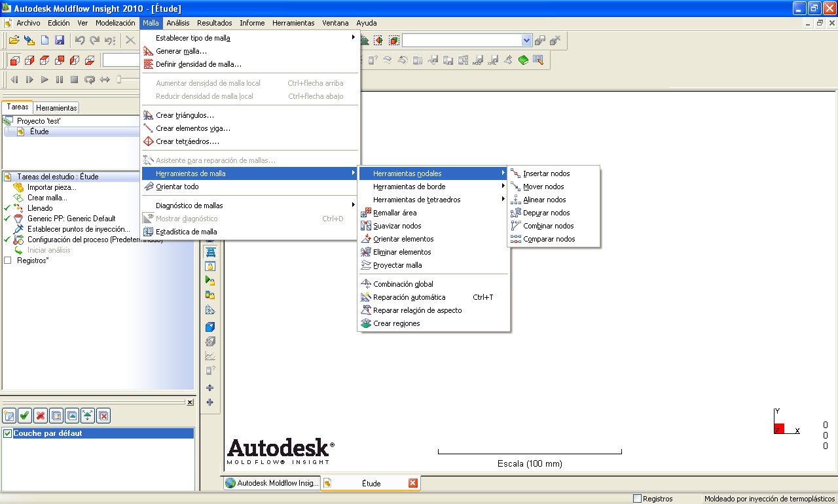The width and height of the screenshot is (838, 504).
Task: Click Remallar área menu item
Action: [433, 213]
